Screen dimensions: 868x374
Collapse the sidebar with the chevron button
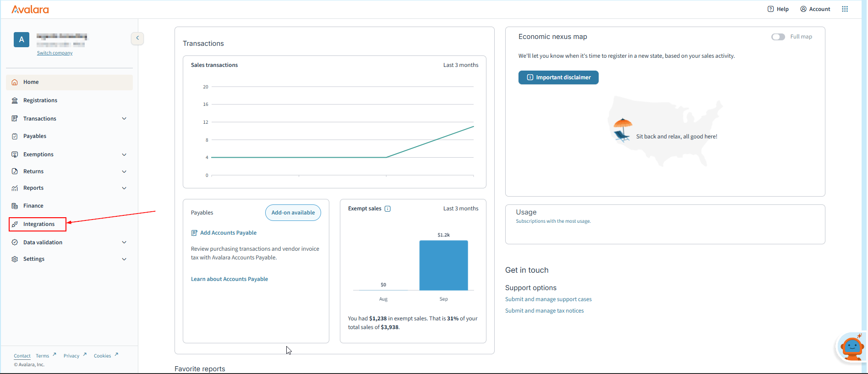[x=137, y=38]
